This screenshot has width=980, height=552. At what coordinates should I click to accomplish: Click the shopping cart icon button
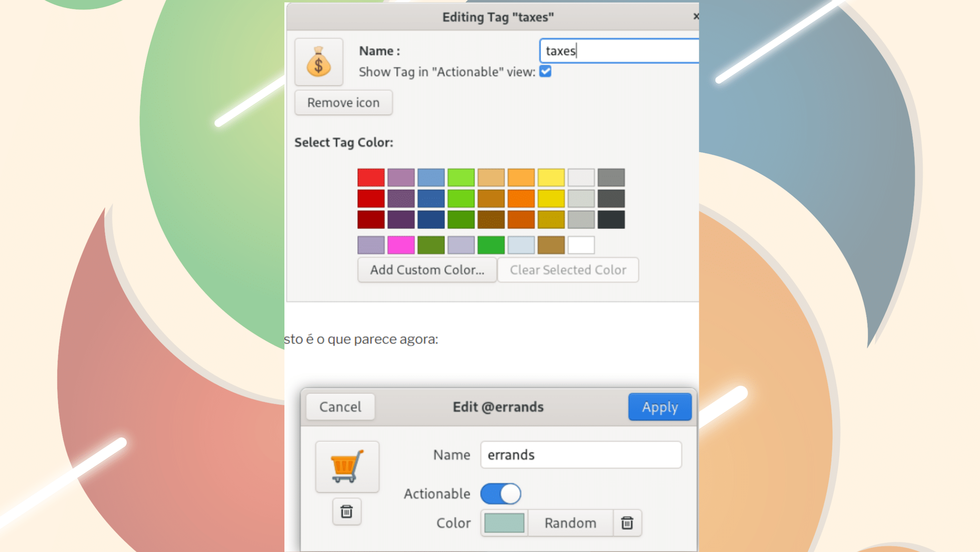[x=347, y=466]
